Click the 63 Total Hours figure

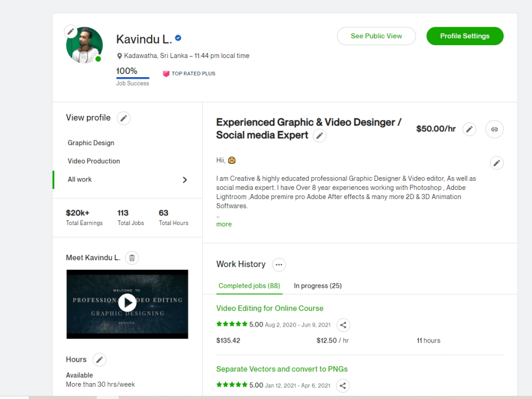point(163,213)
